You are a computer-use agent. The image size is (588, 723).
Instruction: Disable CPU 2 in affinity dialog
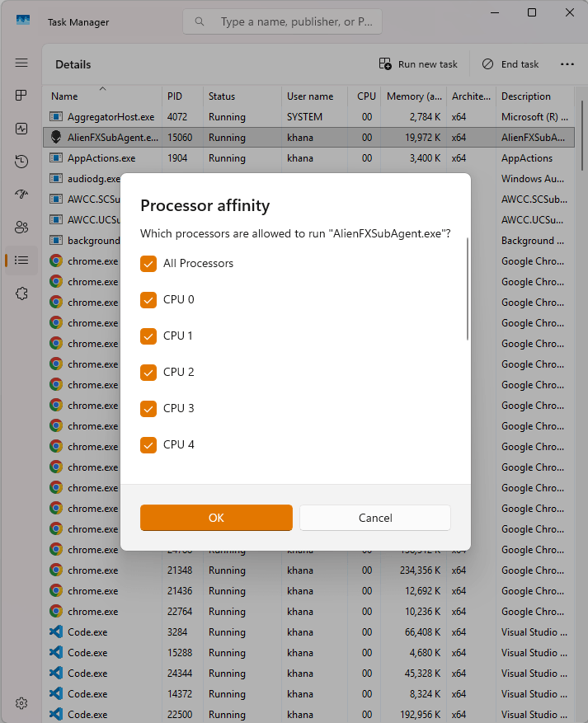click(x=148, y=372)
